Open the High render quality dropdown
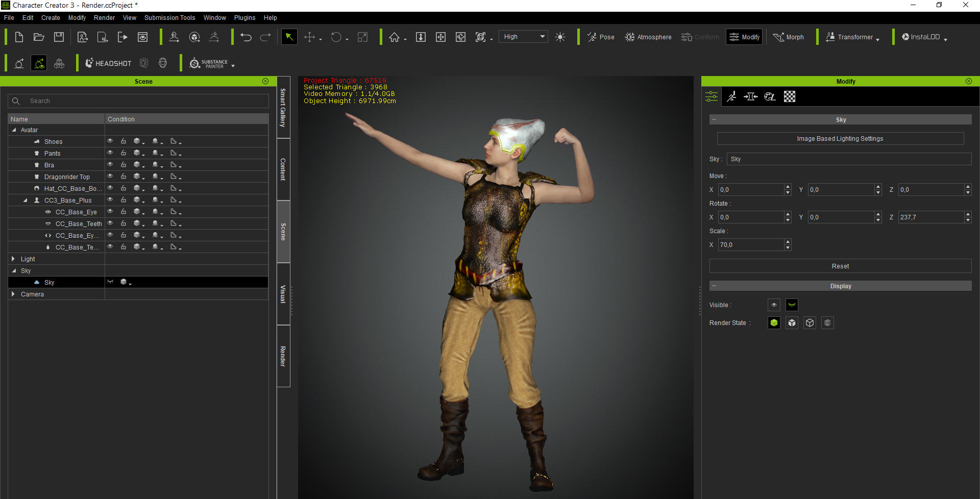This screenshot has height=499, width=980. [x=523, y=37]
